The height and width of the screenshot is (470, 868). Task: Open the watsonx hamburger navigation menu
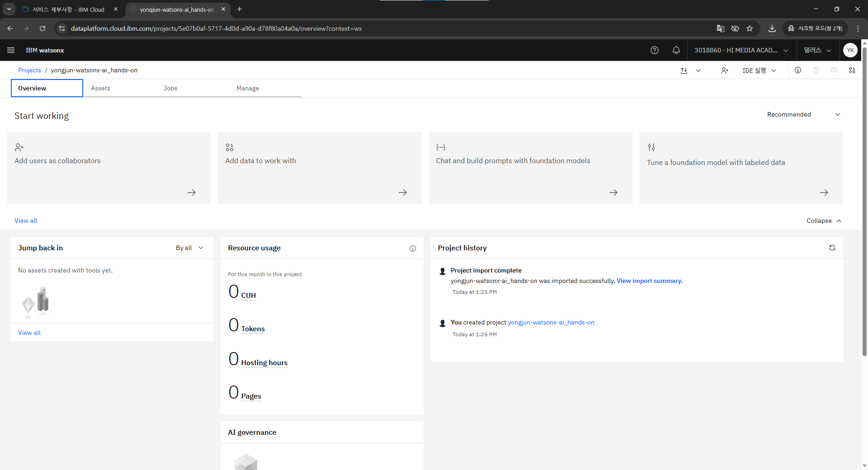11,50
